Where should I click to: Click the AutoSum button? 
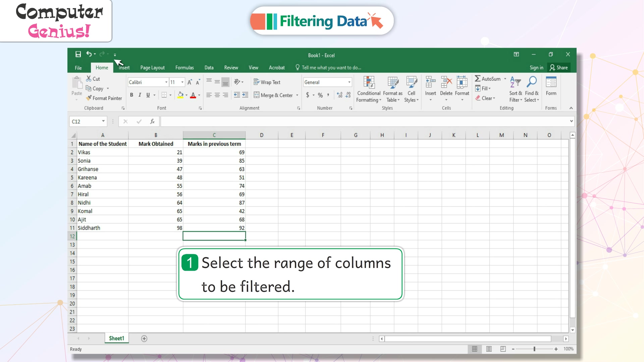pyautogui.click(x=488, y=79)
